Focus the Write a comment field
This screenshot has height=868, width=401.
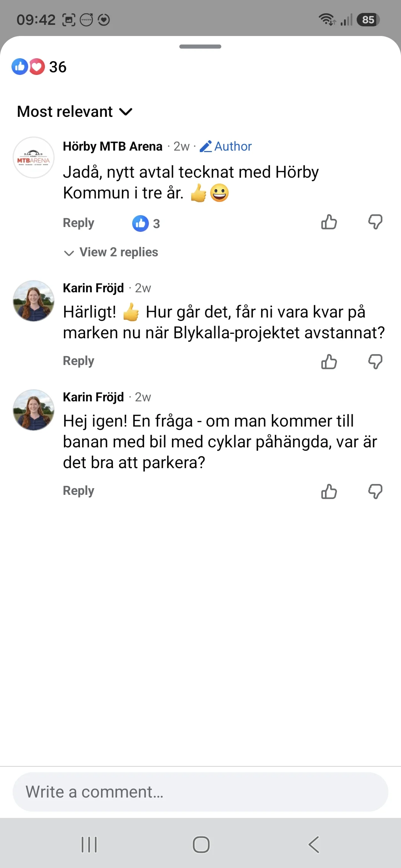200,792
